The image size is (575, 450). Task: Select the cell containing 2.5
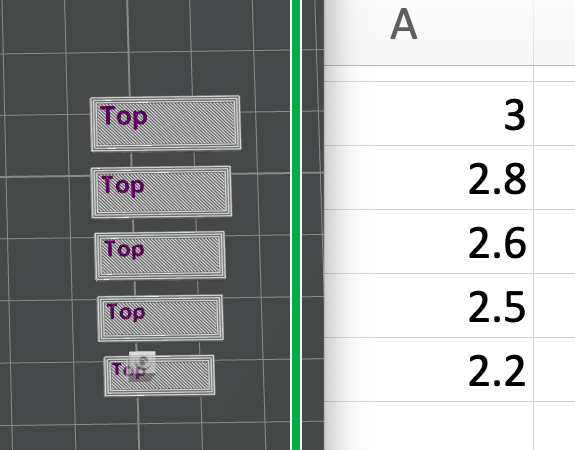pos(429,306)
